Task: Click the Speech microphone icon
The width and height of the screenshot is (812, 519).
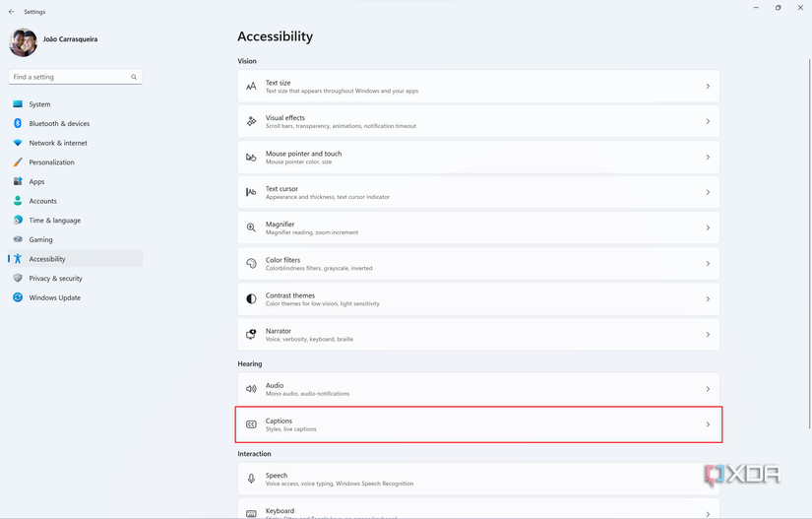Action: pos(251,480)
